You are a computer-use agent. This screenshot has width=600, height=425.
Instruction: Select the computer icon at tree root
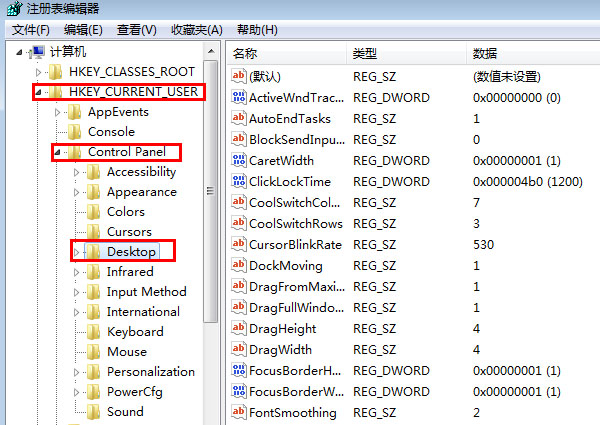[38, 51]
